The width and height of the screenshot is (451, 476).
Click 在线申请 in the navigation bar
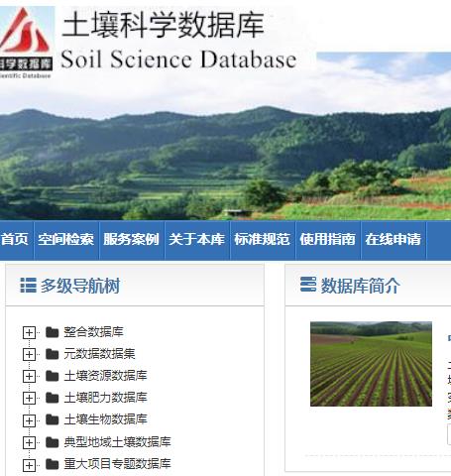pyautogui.click(x=394, y=239)
